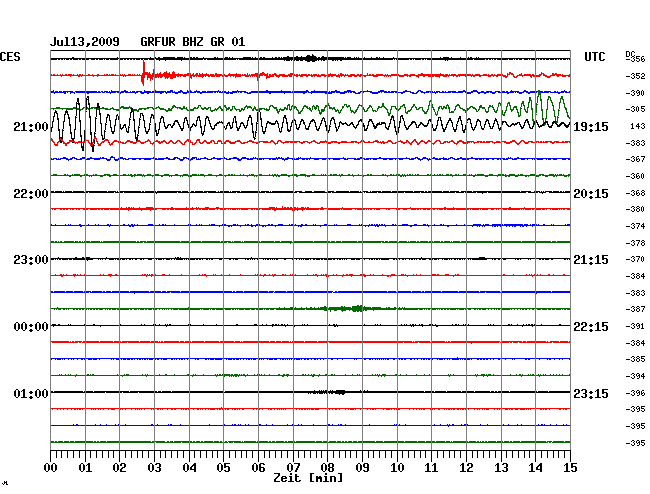Select the 01:00 local time label
Screen dimensions: 650x494
31,393
